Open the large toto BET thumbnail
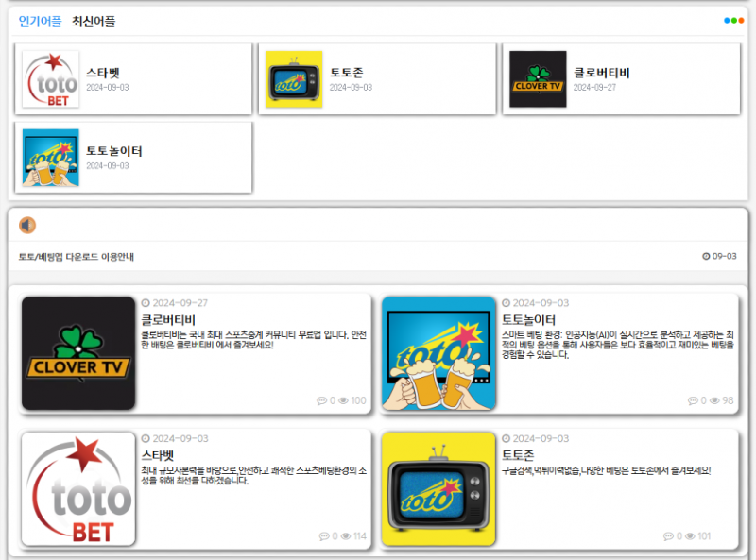756x560 pixels. coord(78,488)
